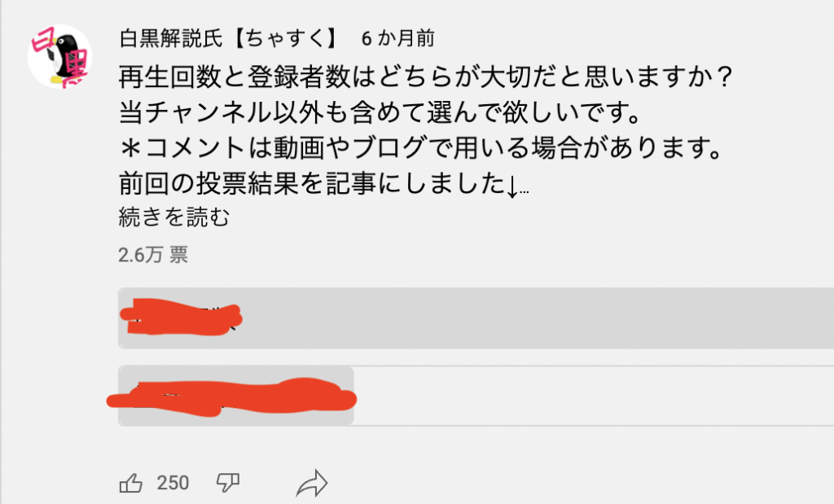Share the post using the arrow icon
The height and width of the screenshot is (504, 834).
[312, 484]
